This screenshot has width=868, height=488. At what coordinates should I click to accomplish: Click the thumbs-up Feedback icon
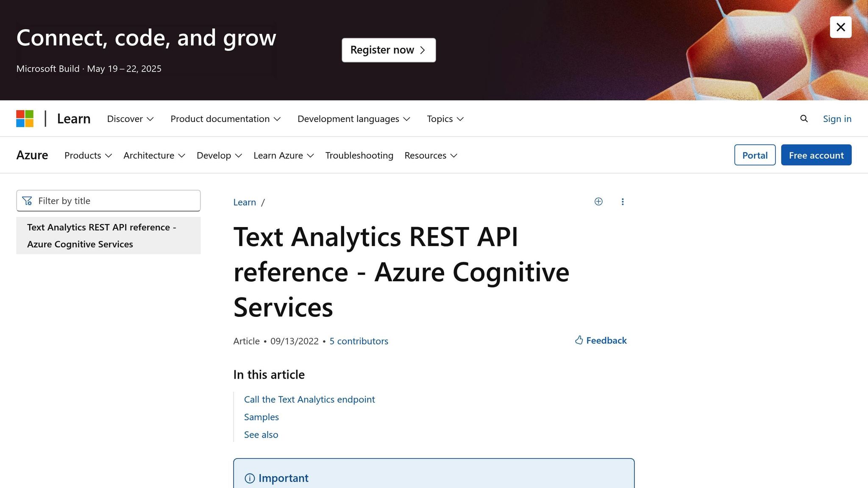579,340
